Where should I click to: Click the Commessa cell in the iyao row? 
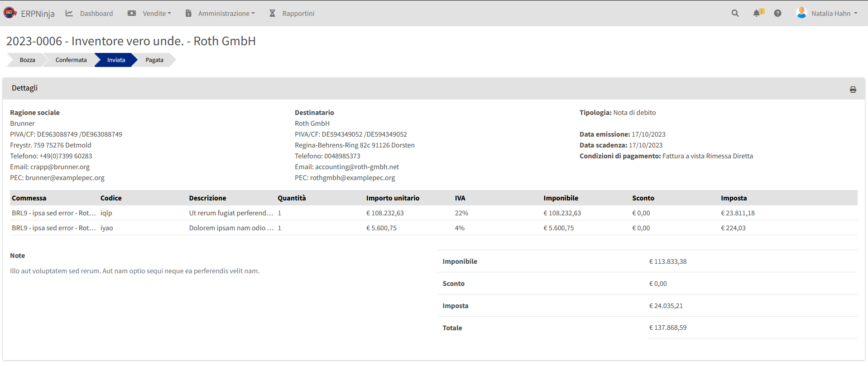coord(54,228)
